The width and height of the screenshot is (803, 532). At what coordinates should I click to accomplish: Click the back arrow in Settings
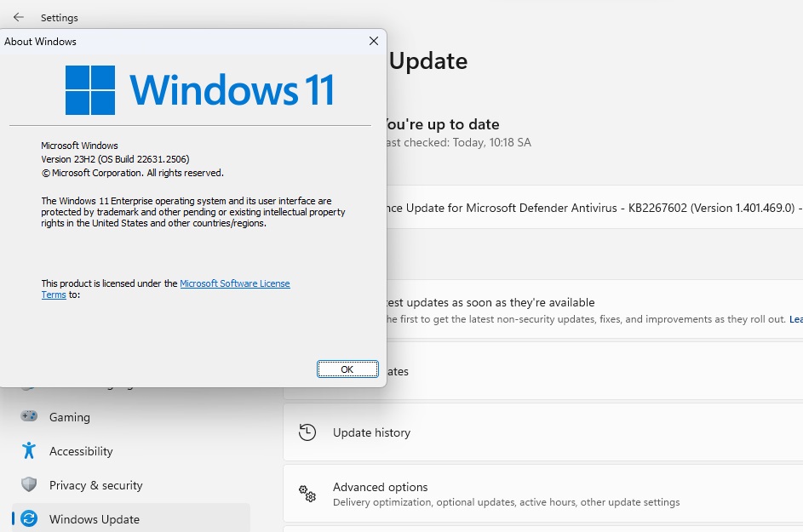pyautogui.click(x=19, y=17)
